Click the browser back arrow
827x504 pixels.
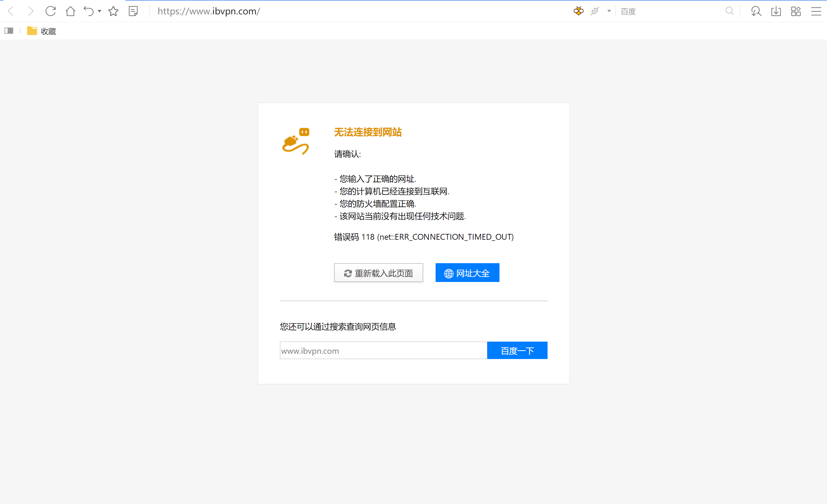coord(11,11)
